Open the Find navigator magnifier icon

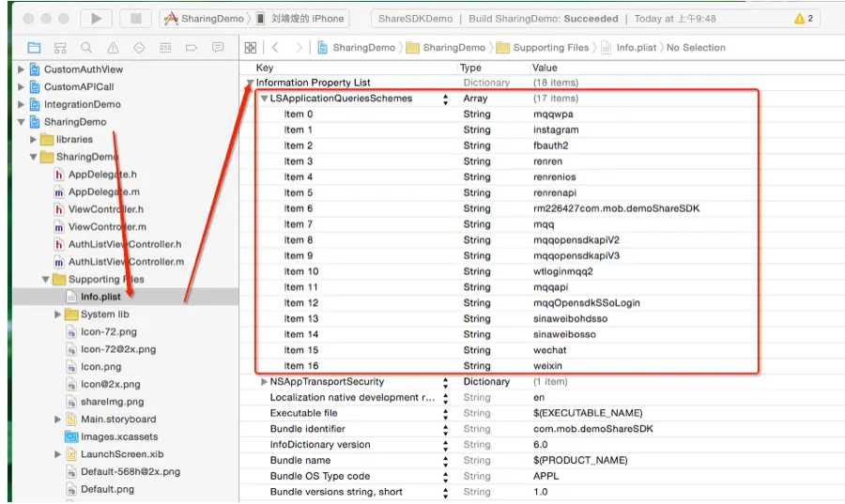coord(86,48)
